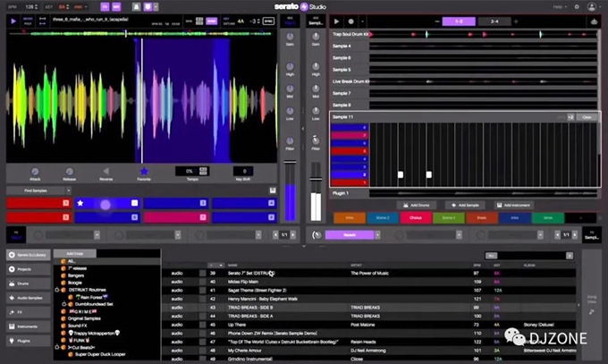Open the Help menu
The width and height of the screenshot is (608, 364).
(560, 6)
